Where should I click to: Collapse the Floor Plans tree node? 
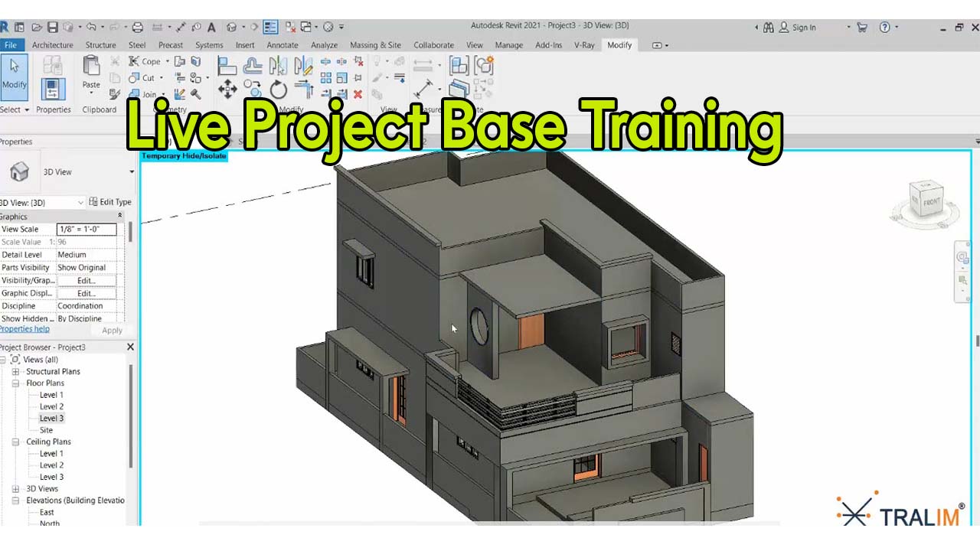15,383
